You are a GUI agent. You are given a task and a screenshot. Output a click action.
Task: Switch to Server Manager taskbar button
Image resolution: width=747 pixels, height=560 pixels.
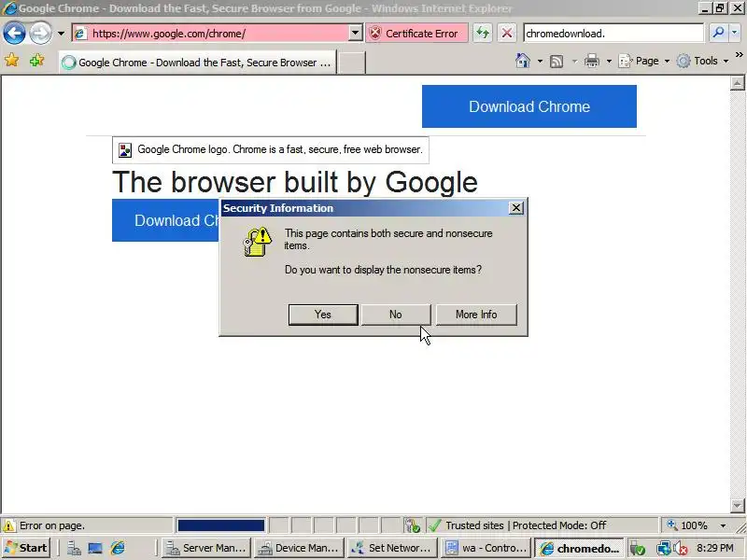tap(205, 548)
